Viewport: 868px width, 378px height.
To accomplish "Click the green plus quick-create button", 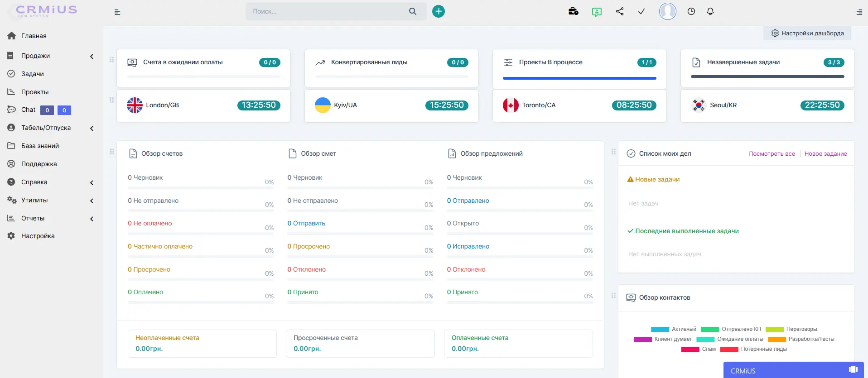I will tap(439, 11).
